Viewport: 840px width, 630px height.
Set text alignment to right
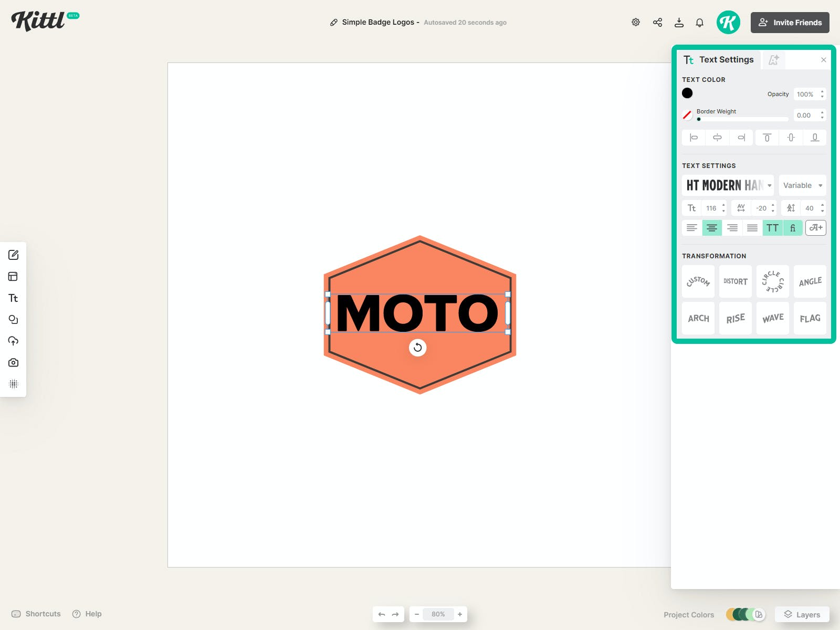(x=732, y=228)
